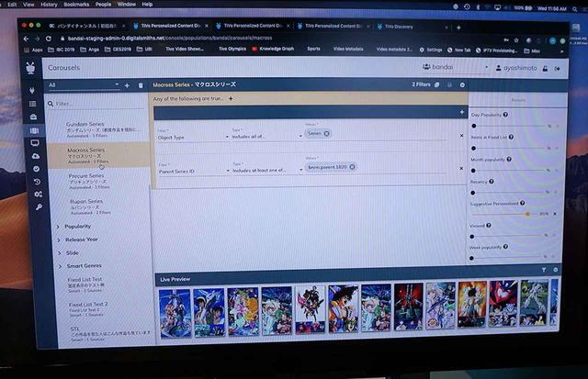The height and width of the screenshot is (379, 588).
Task: Select the highlighted Carousels sidebar icon
Action: (x=34, y=130)
